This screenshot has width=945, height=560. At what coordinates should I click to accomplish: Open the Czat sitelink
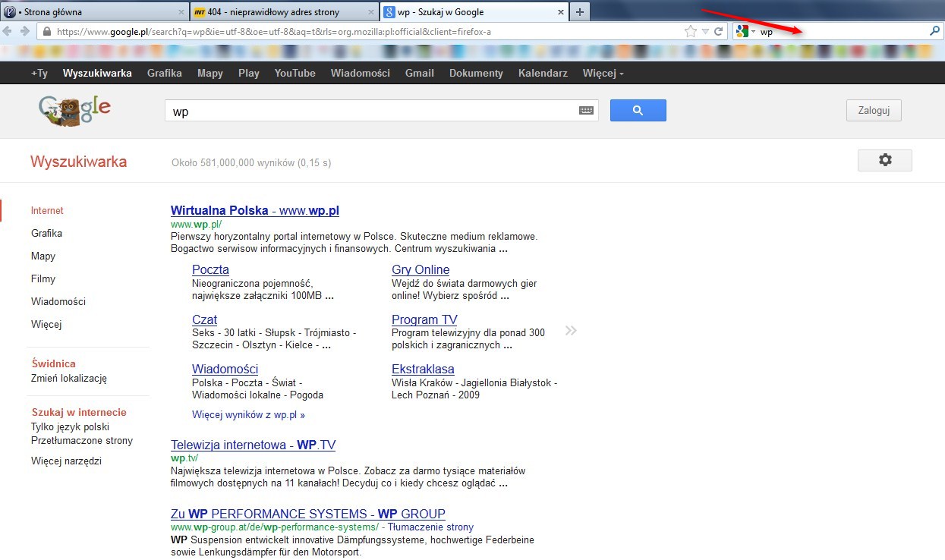click(204, 320)
